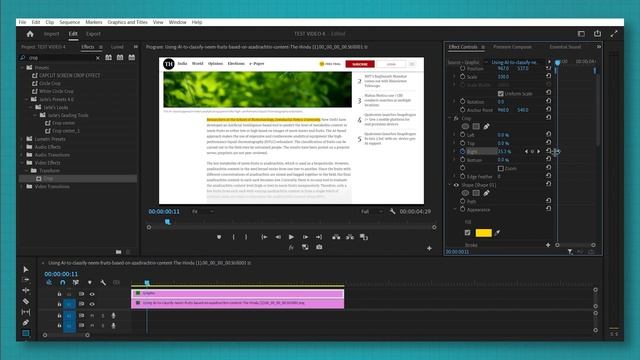Image resolution: width=640 pixels, height=360 pixels.
Task: Reset the Crop Right parameter
Action: coord(548,151)
